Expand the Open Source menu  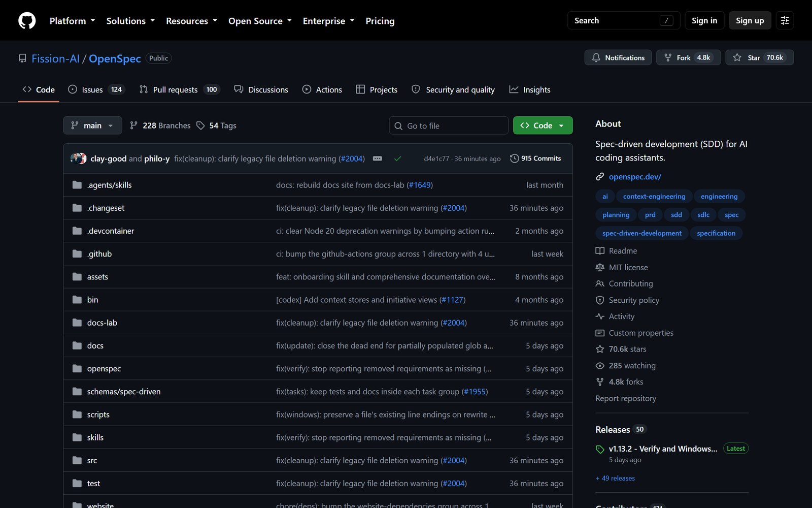click(x=260, y=21)
